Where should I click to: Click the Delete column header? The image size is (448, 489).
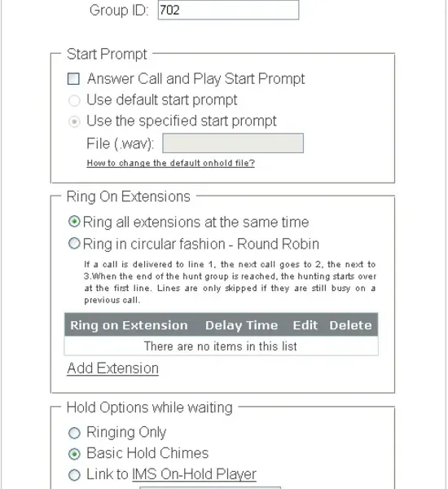(x=350, y=325)
